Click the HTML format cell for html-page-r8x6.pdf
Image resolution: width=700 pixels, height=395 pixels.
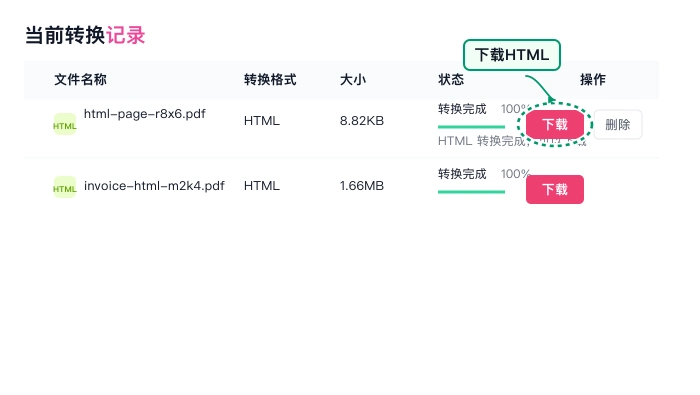pos(262,121)
